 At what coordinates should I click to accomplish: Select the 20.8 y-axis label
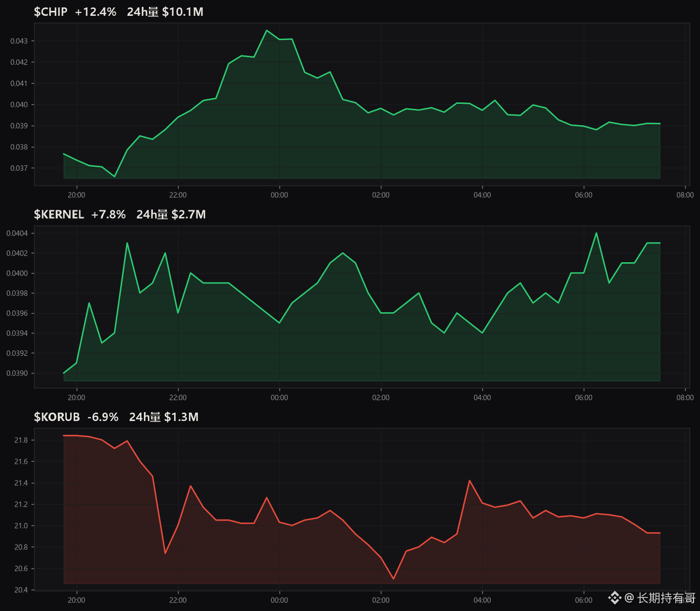pyautogui.click(x=21, y=547)
